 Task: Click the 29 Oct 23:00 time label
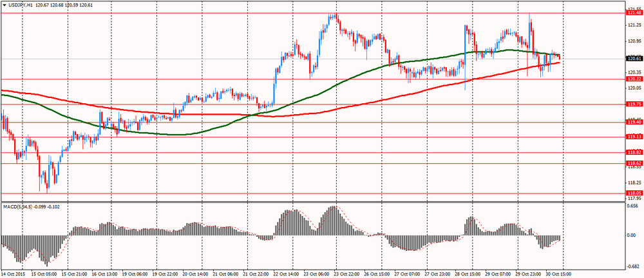coord(528,273)
